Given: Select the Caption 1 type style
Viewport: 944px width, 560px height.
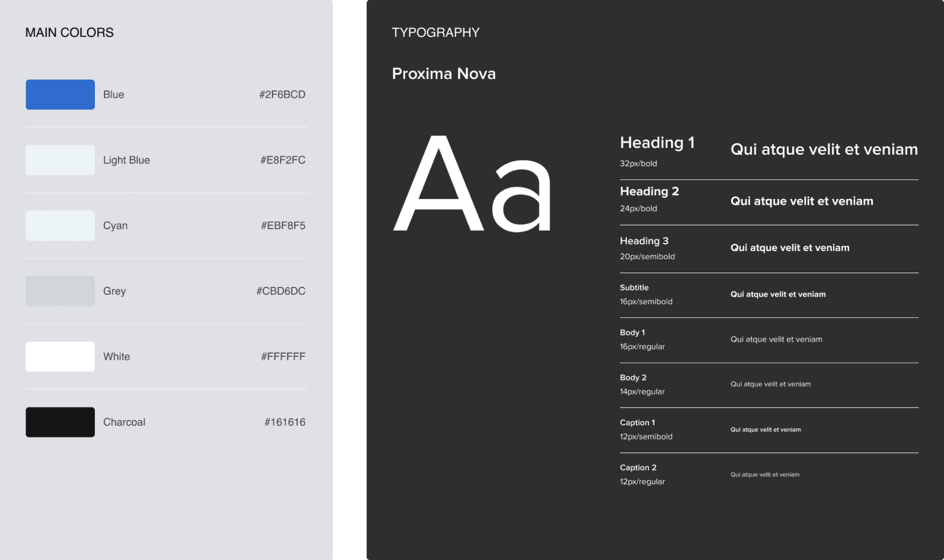Looking at the screenshot, I should pos(637,422).
